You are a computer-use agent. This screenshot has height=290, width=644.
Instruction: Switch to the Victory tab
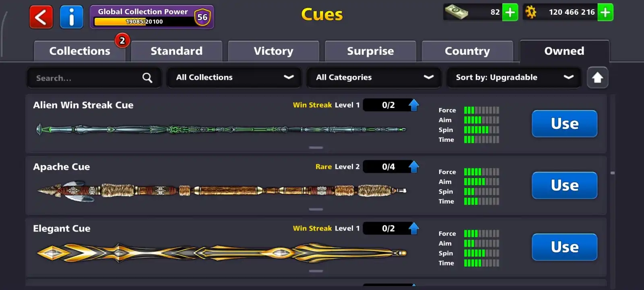click(274, 51)
